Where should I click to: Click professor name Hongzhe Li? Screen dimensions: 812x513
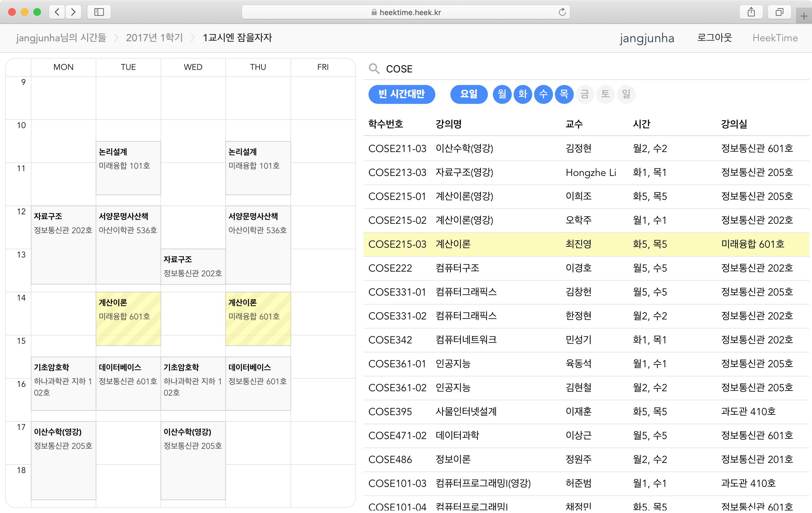tap(591, 172)
